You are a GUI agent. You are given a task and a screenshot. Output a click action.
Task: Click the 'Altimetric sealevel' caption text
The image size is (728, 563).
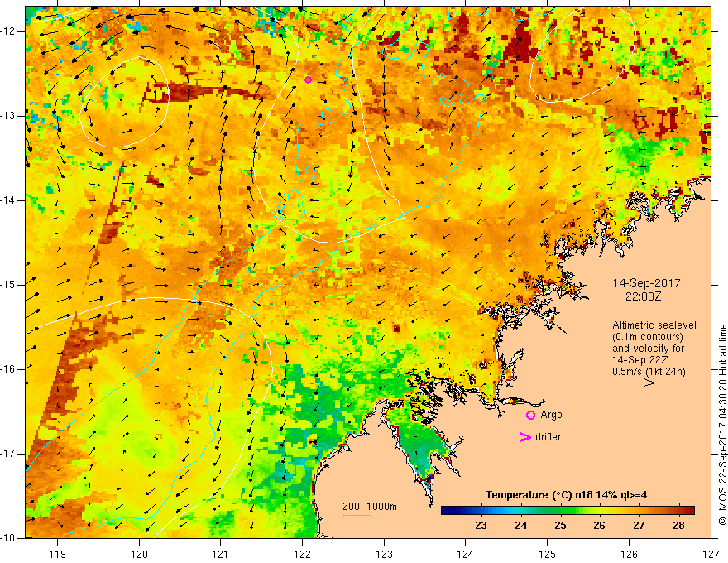point(654,325)
